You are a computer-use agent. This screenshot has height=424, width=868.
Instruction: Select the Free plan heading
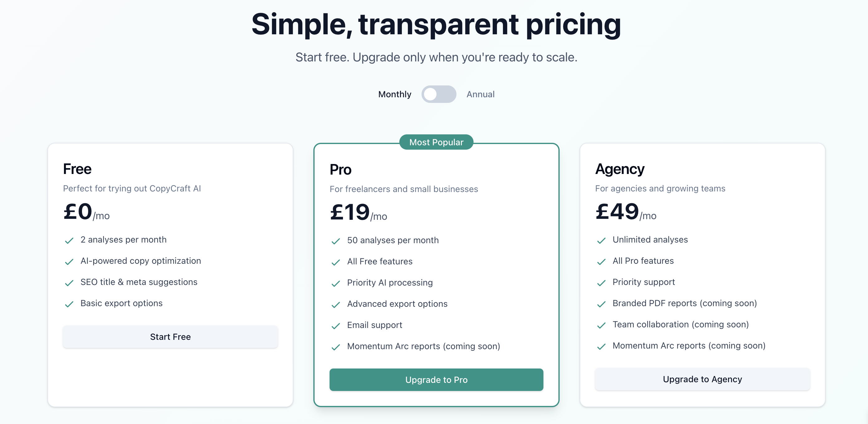(x=77, y=169)
